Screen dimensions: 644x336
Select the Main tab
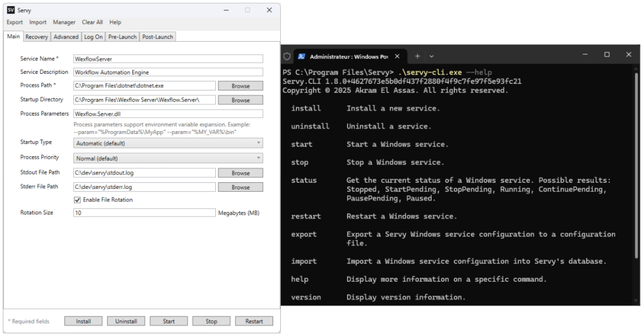pyautogui.click(x=14, y=36)
